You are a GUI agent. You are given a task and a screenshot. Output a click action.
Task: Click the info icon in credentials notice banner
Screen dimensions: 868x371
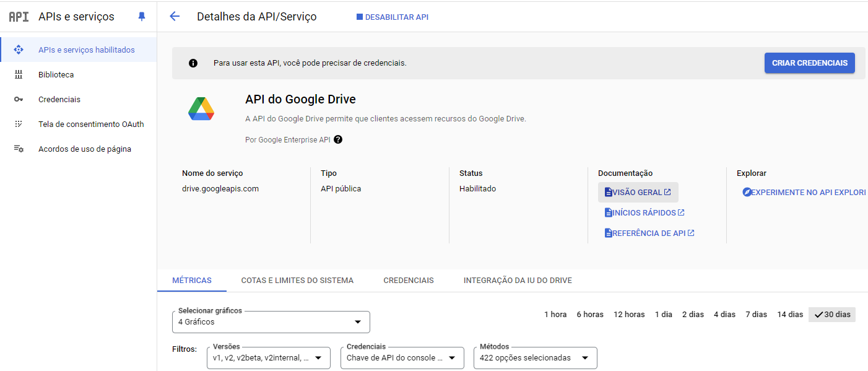[x=193, y=63]
